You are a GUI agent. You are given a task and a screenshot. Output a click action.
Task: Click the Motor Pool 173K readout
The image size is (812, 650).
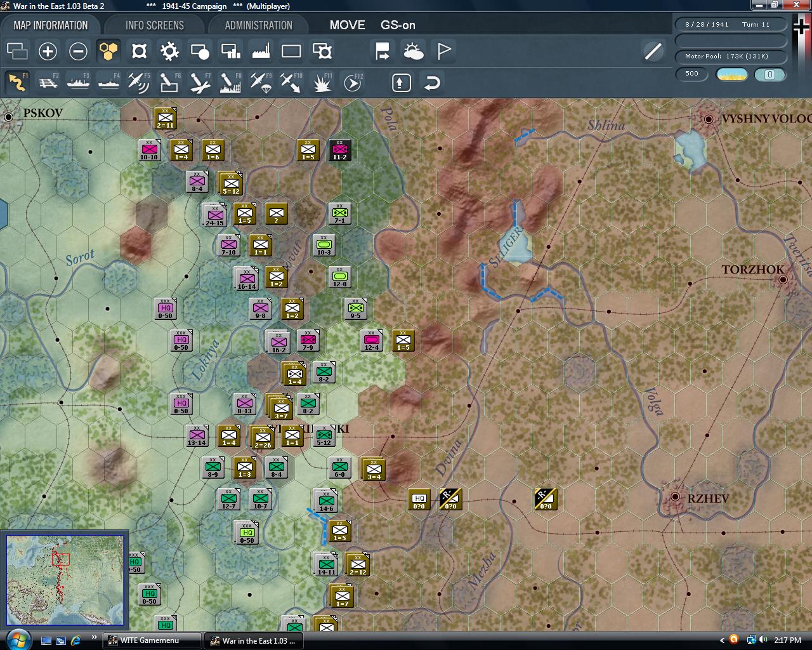731,56
